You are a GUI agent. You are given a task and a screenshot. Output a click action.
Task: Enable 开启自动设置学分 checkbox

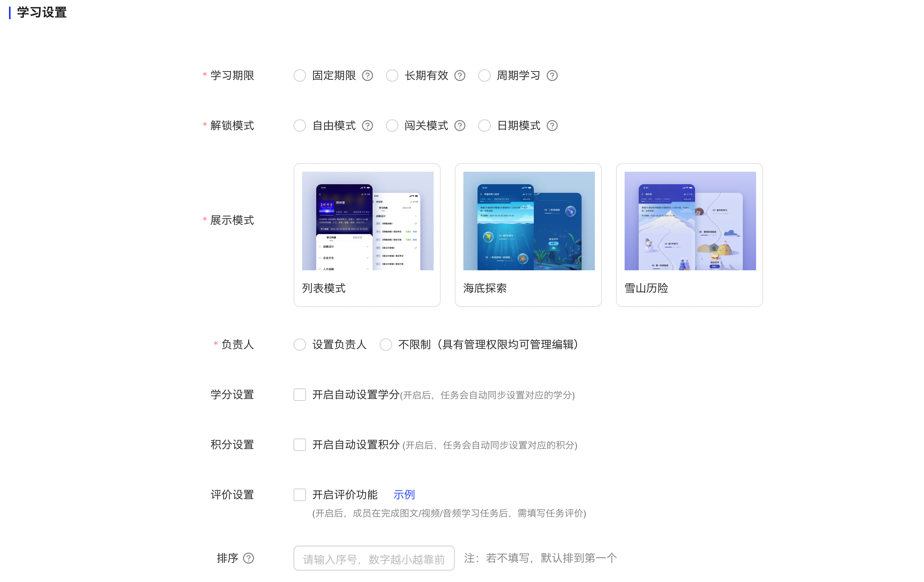300,395
